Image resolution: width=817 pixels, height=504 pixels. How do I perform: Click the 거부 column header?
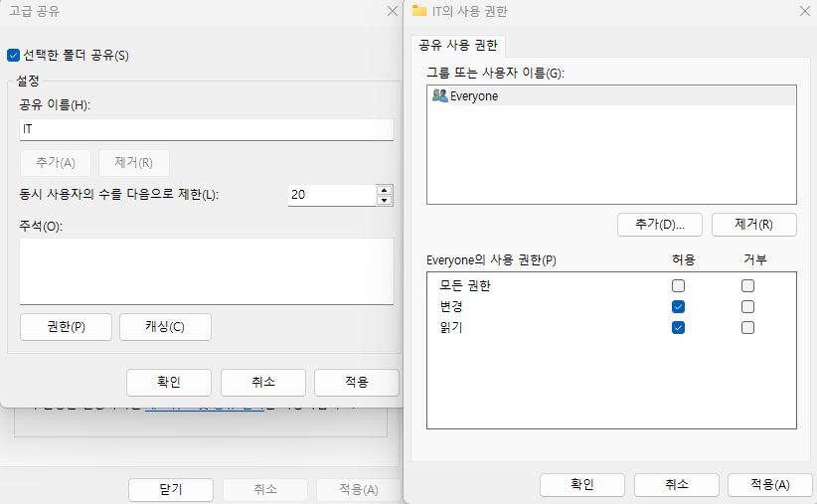755,259
